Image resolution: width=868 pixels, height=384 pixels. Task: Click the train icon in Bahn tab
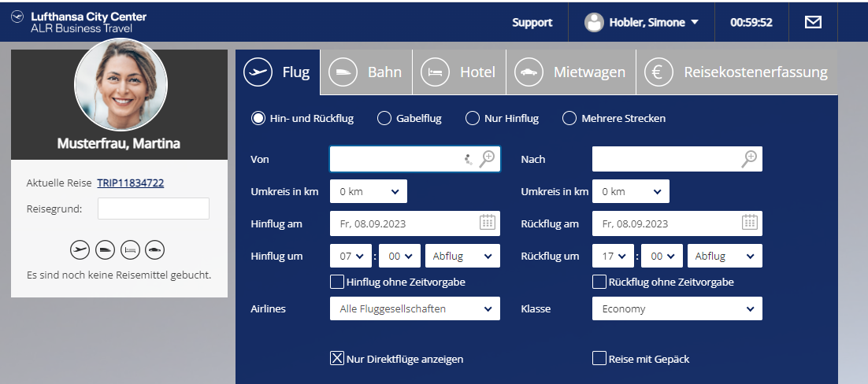pos(343,72)
